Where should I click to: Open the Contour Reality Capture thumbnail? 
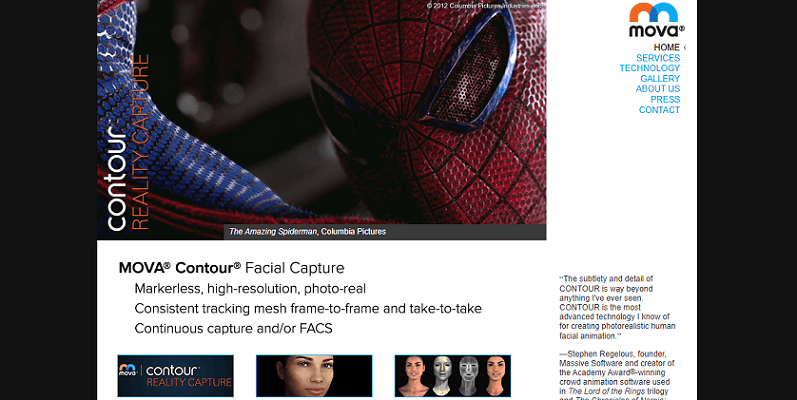[175, 376]
